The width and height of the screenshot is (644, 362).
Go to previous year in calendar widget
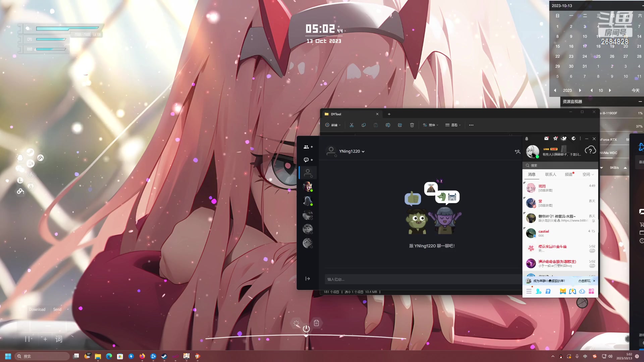pyautogui.click(x=555, y=90)
